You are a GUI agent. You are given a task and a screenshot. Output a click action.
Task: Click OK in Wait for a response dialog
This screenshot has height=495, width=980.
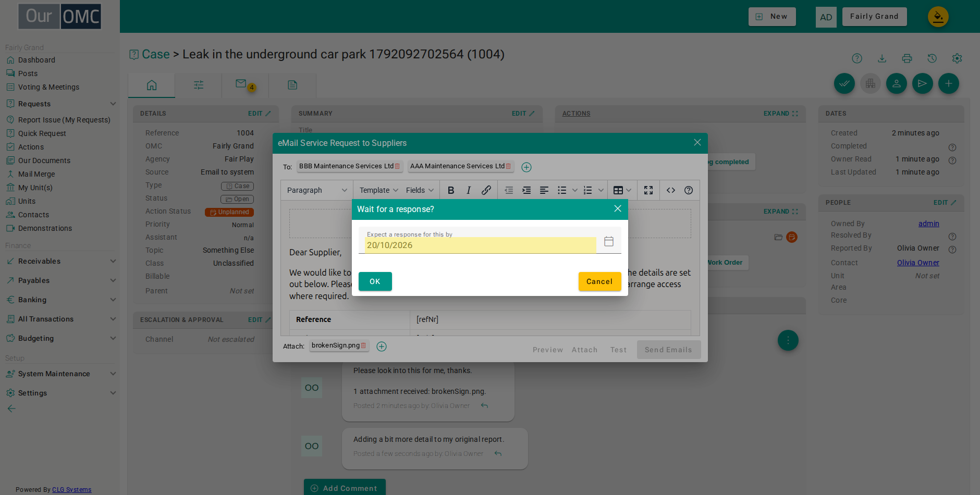coord(375,281)
